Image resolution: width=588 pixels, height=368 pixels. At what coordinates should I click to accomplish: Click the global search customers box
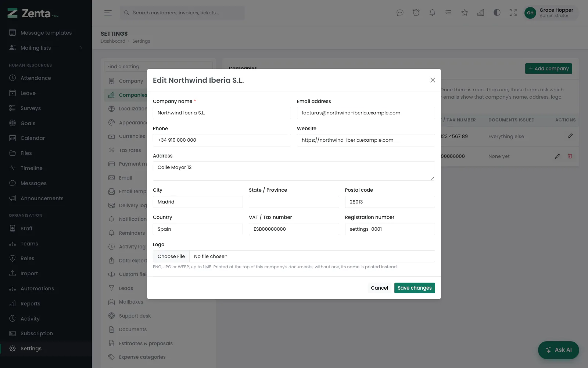tap(182, 13)
